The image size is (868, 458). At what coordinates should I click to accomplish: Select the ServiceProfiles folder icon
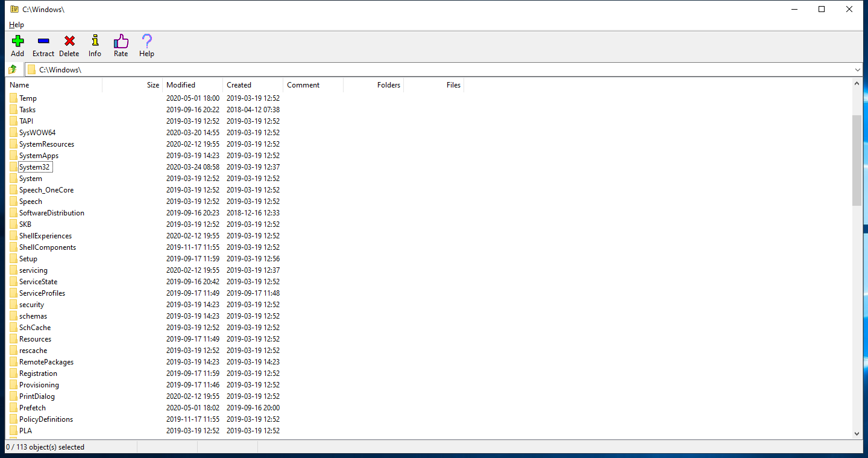(x=13, y=293)
